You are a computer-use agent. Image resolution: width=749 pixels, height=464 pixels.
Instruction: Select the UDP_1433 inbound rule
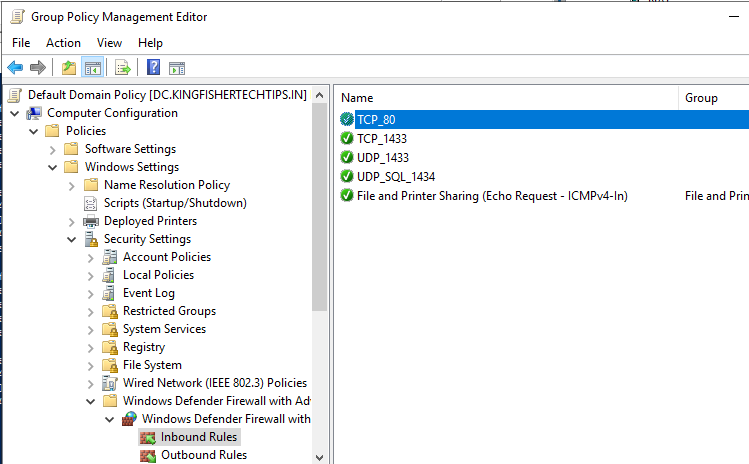pos(383,158)
